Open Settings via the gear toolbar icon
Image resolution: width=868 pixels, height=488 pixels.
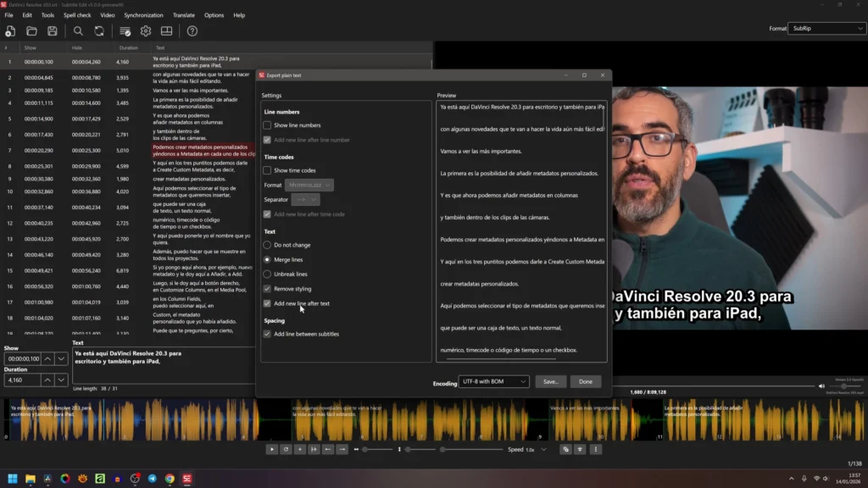146,31
